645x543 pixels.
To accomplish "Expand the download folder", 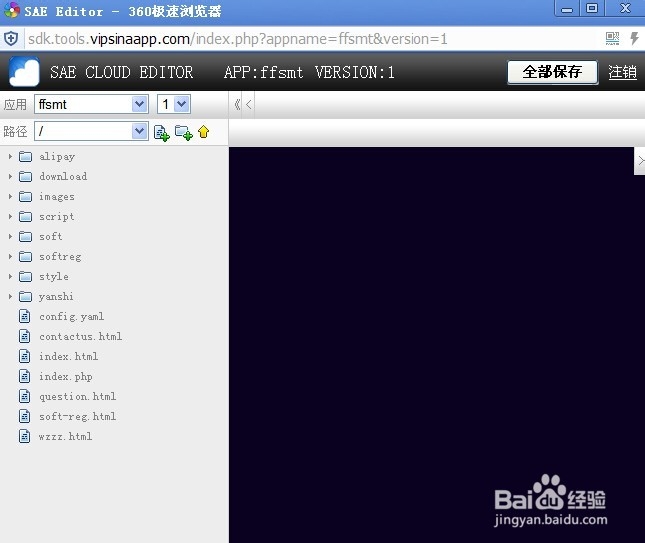I will pyautogui.click(x=10, y=176).
